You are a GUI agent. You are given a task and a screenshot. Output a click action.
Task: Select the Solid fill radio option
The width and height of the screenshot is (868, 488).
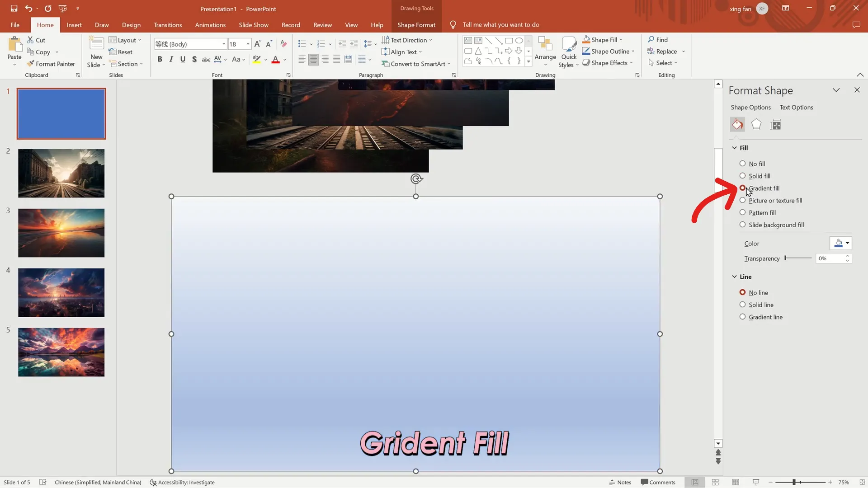coord(742,176)
